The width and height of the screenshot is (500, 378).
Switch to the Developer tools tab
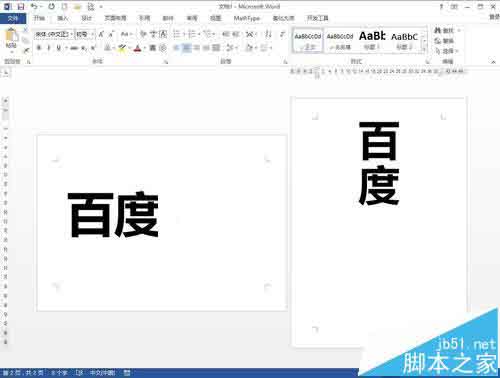(x=318, y=18)
